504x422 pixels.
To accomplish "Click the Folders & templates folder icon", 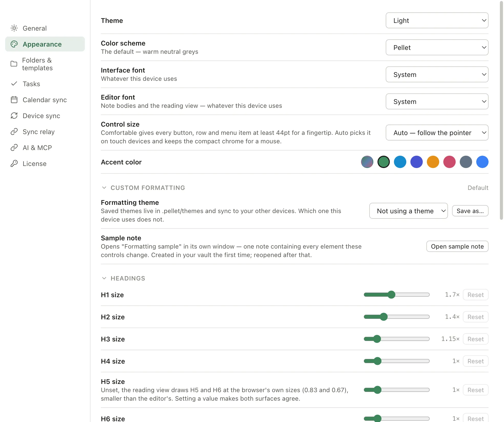I will click(x=14, y=64).
